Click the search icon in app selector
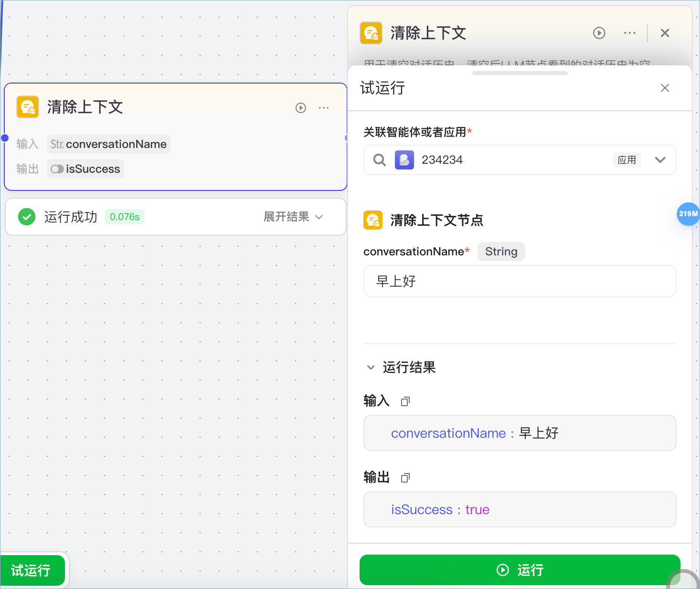This screenshot has width=700, height=589. point(380,160)
